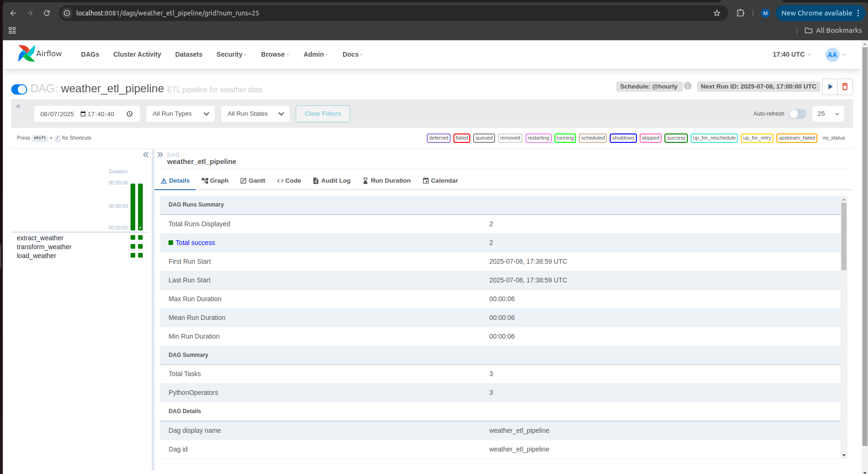
Task: Open the DAGs page
Action: tap(90, 54)
